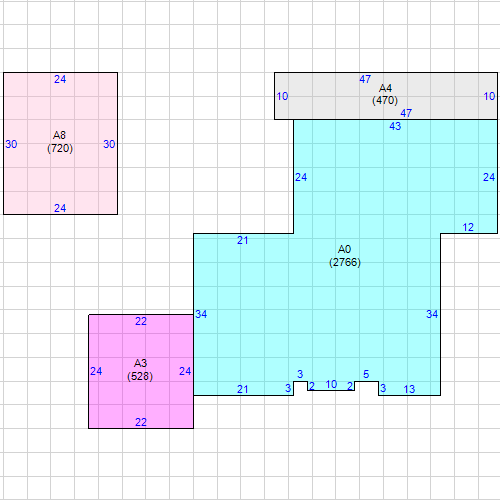Click the 21 dimension on A0's upper-left ledge
This screenshot has height=500, width=500.
point(242,240)
